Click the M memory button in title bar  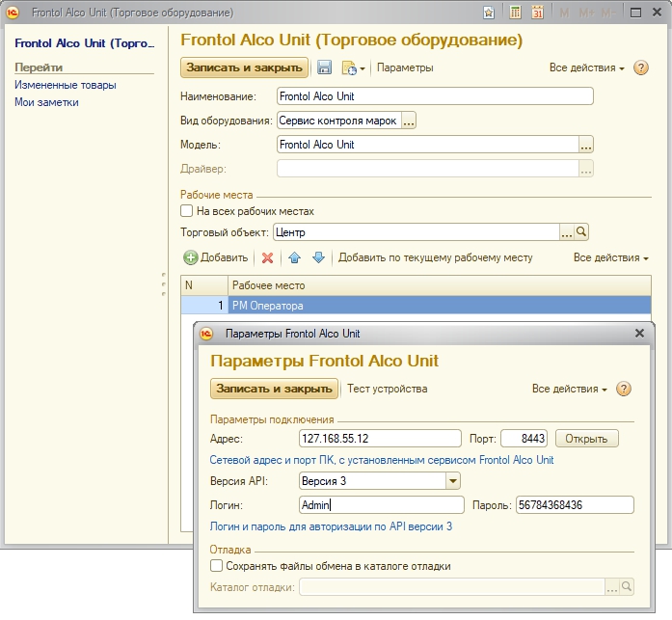coord(564,13)
